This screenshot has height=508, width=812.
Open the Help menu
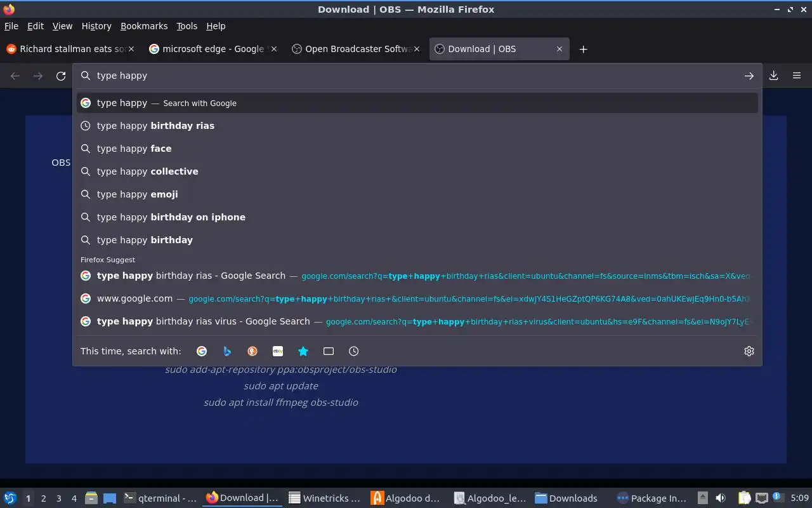coord(216,26)
